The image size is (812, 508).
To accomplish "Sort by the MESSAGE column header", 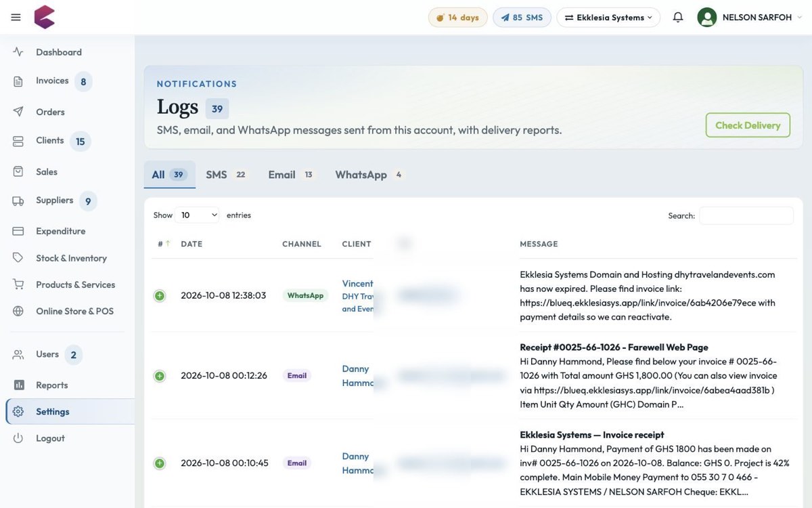I will [x=539, y=244].
